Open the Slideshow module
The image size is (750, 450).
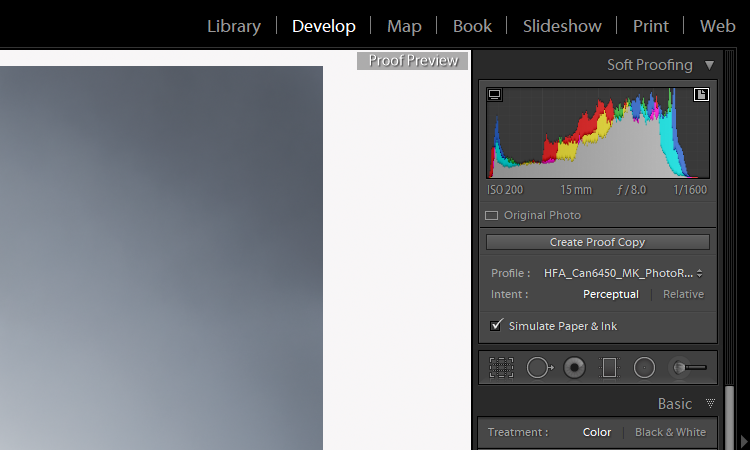562,26
